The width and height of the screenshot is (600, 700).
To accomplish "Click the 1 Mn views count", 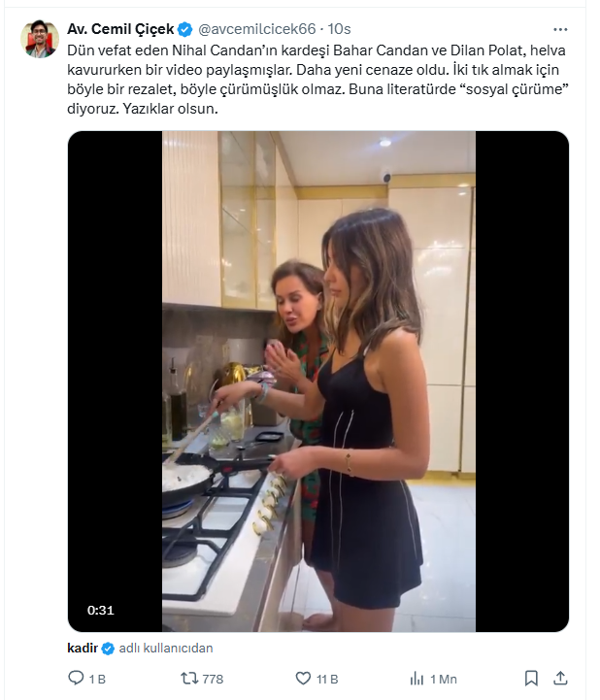I will 443,679.
